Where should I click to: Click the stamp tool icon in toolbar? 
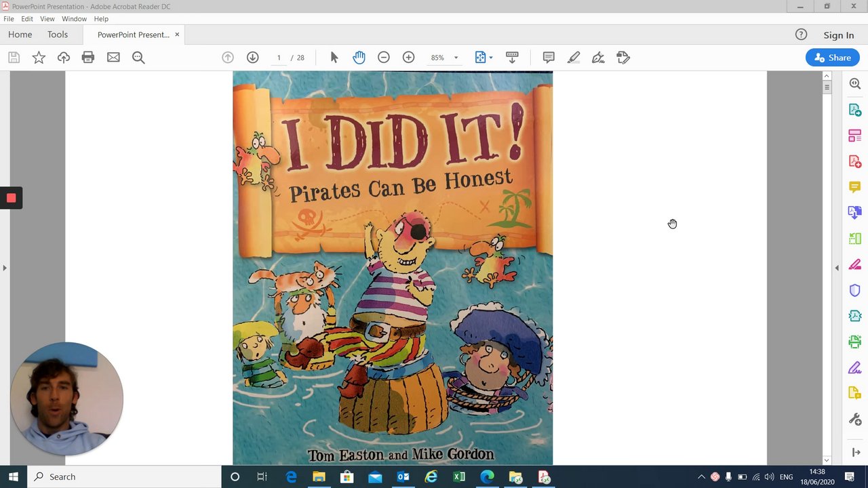click(623, 58)
